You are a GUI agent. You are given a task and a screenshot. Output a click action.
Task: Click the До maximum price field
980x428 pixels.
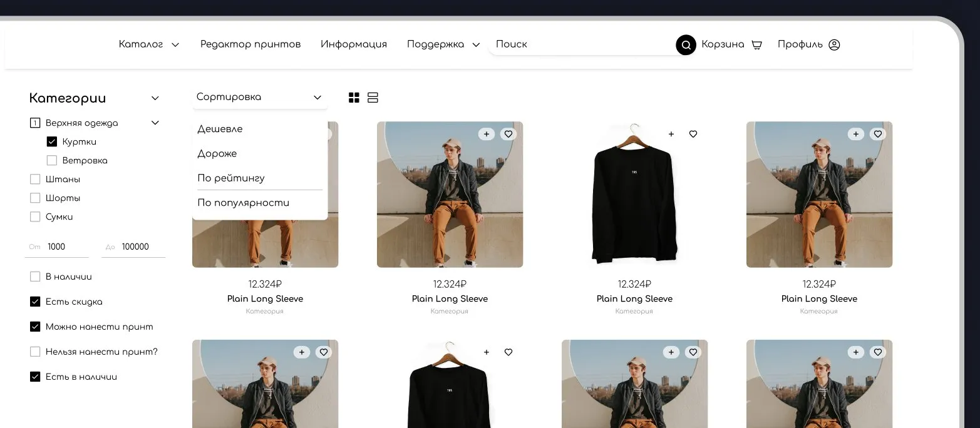click(134, 247)
